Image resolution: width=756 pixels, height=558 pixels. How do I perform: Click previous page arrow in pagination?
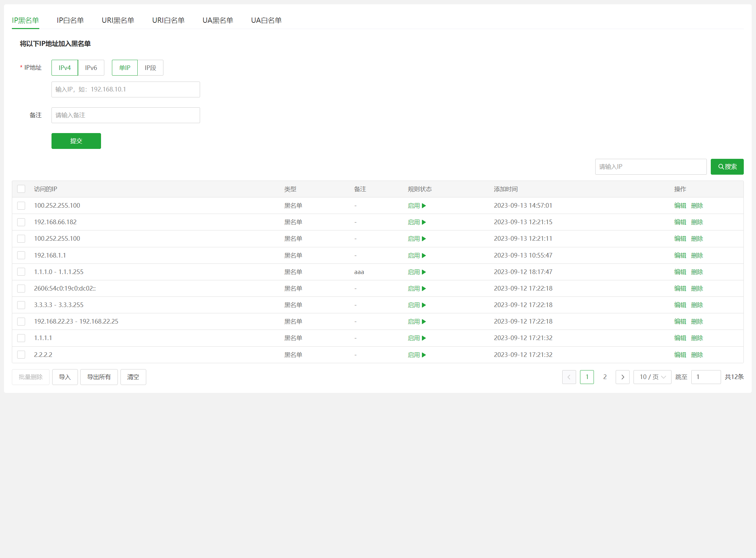[x=568, y=377]
